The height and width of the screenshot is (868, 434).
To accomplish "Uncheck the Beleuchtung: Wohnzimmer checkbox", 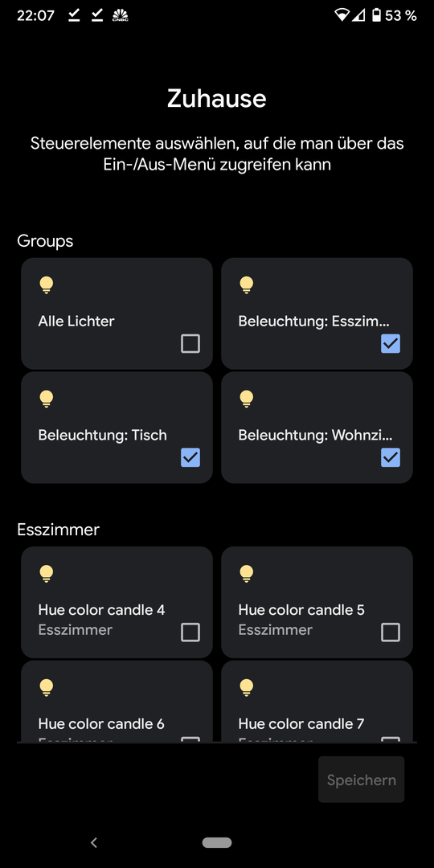I will click(x=391, y=458).
